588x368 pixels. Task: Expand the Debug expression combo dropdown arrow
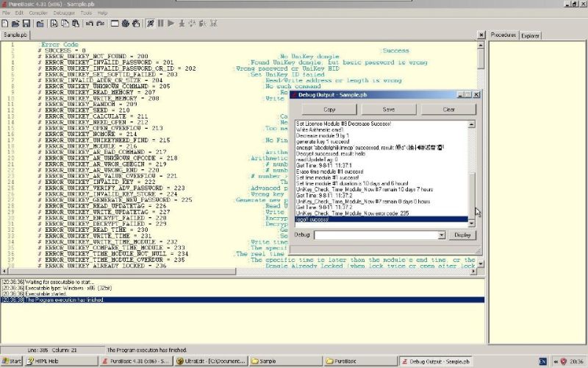[442, 235]
